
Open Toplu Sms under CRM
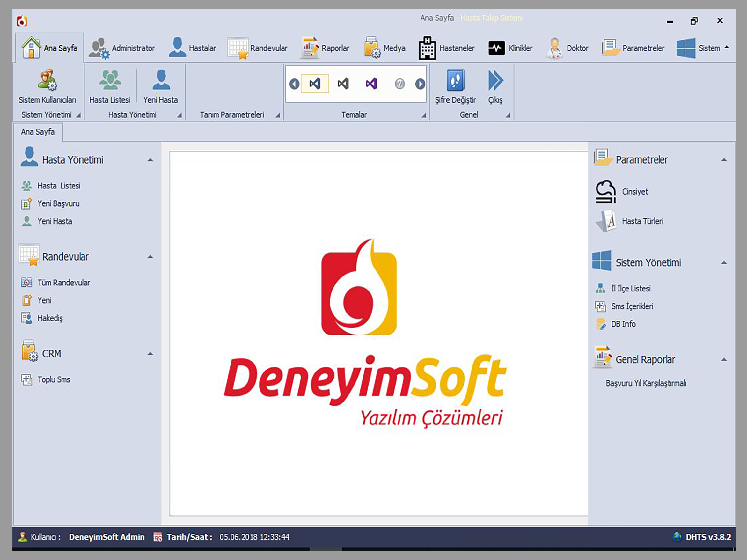click(46, 379)
